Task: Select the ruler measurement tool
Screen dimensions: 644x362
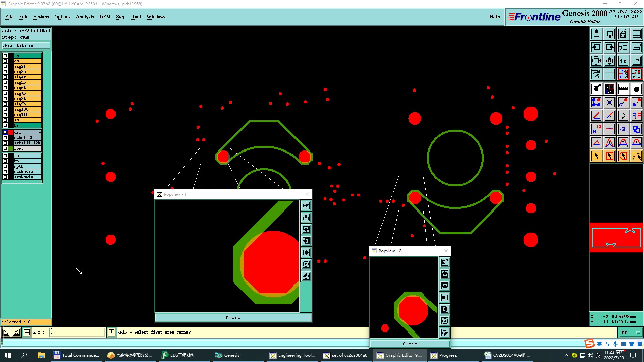Action: click(623, 89)
